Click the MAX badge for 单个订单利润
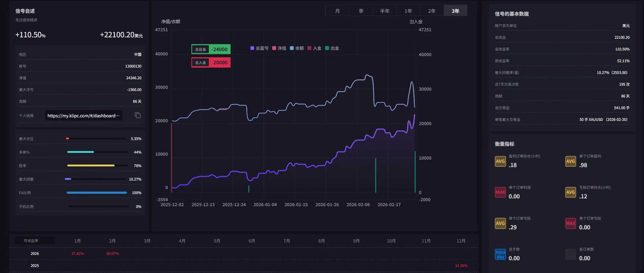The width and height of the screenshot is (644, 273). pyautogui.click(x=500, y=192)
